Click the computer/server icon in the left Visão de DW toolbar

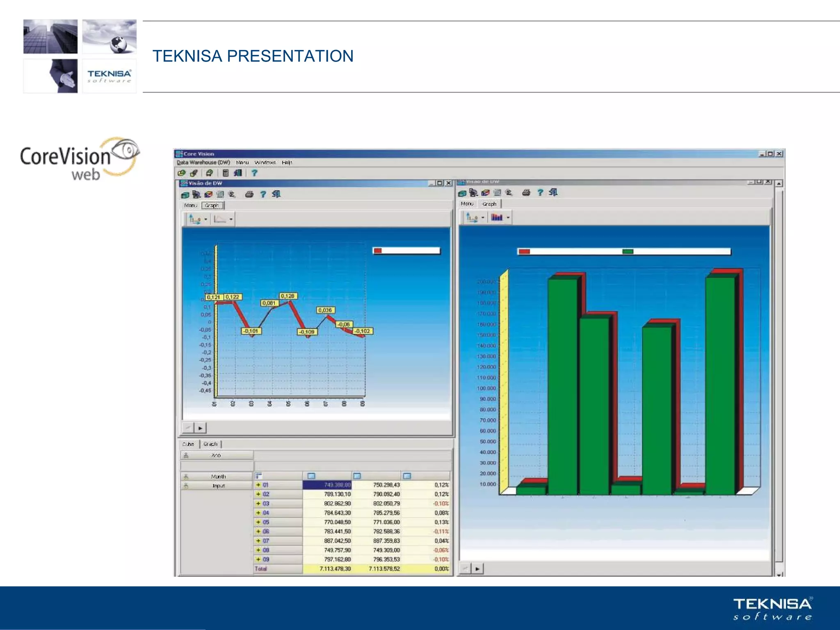coord(196,194)
